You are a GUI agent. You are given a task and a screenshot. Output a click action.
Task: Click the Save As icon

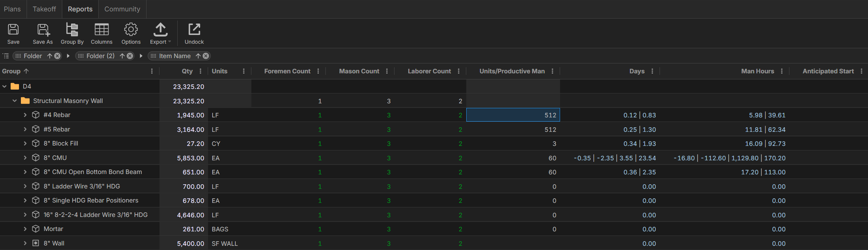coord(43,33)
